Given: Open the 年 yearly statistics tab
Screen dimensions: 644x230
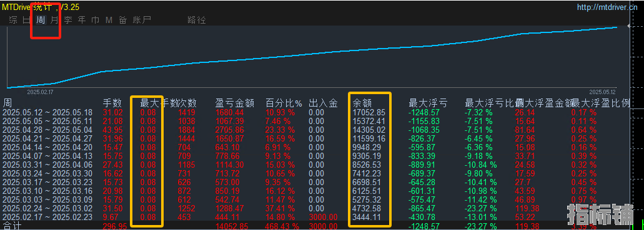Looking at the screenshot, I should pyautogui.click(x=82, y=20).
